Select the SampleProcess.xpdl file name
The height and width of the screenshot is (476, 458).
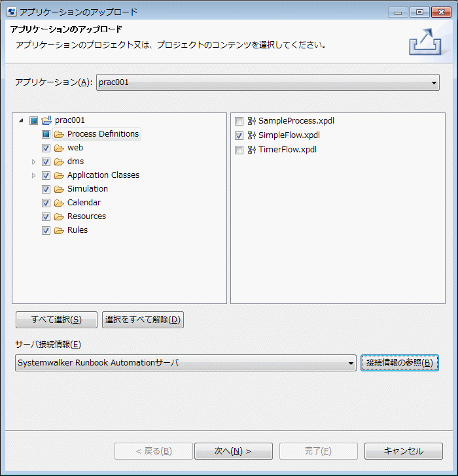(x=296, y=121)
